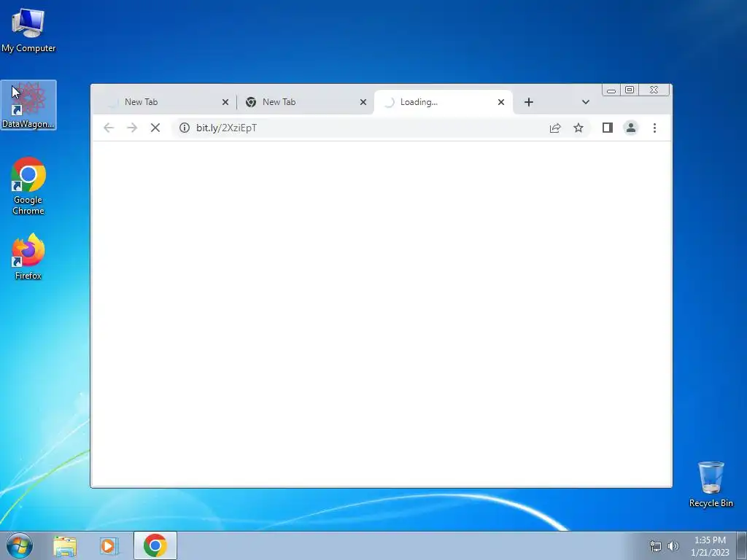Open the Windows Start menu
The image size is (747, 560).
pyautogui.click(x=20, y=545)
